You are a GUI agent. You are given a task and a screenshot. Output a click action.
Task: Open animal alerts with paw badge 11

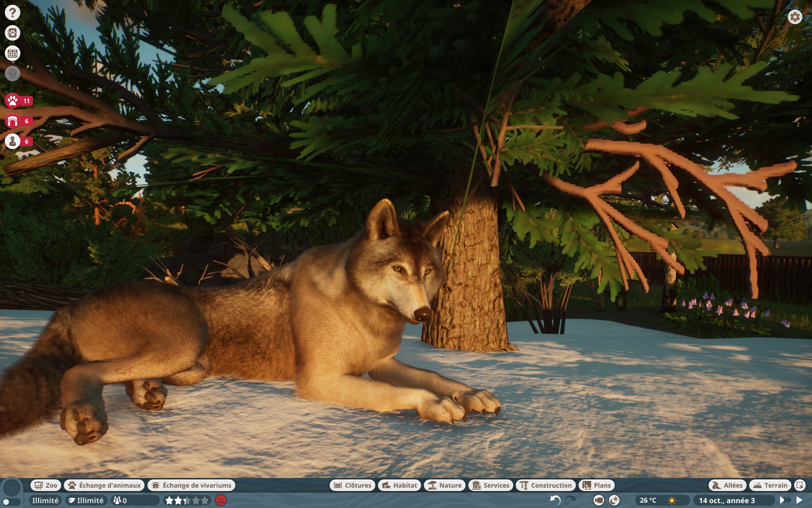pos(19,101)
